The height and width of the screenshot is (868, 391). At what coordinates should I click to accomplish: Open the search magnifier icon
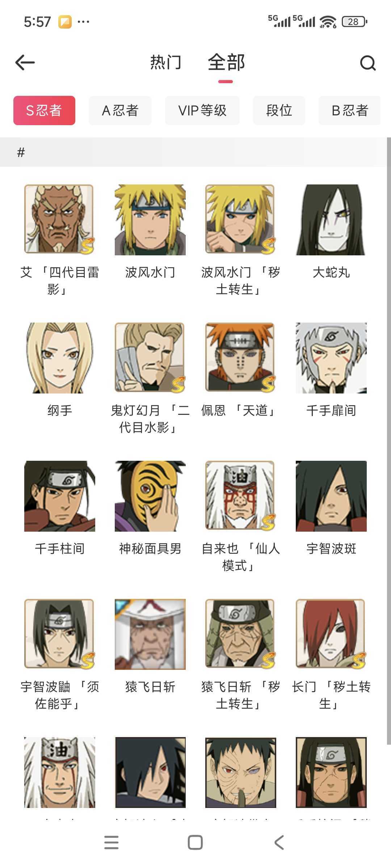368,63
